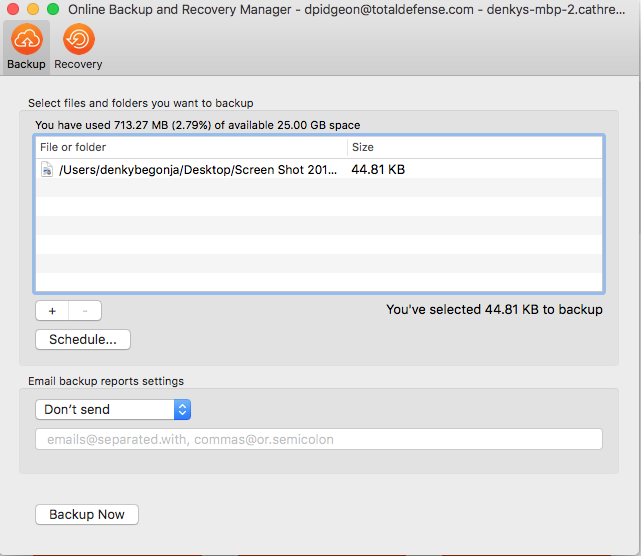641x556 pixels.
Task: Click "You've selected 44.81 KB to backup" text
Action: tap(494, 309)
